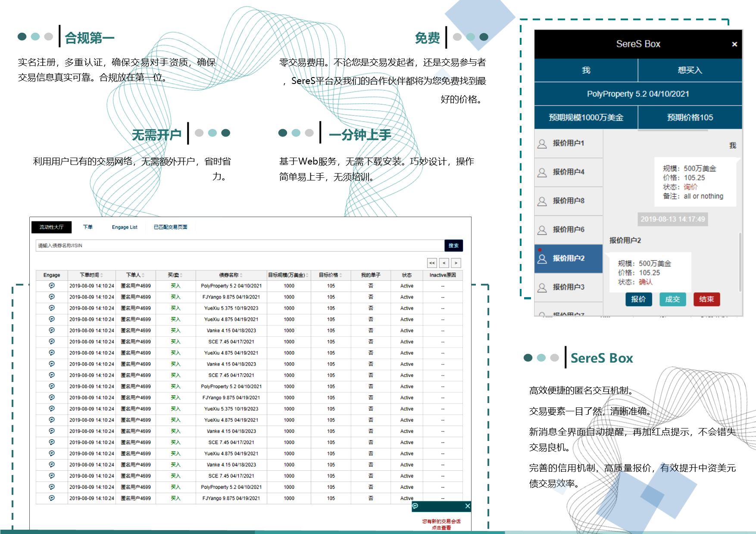Click the 备注: all or nothing message line
756x534 pixels.
693,196
